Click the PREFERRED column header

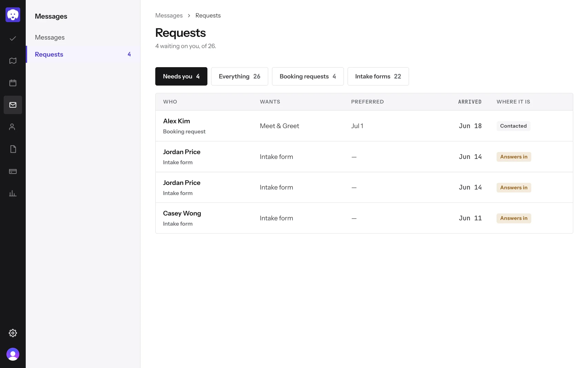[367, 102]
